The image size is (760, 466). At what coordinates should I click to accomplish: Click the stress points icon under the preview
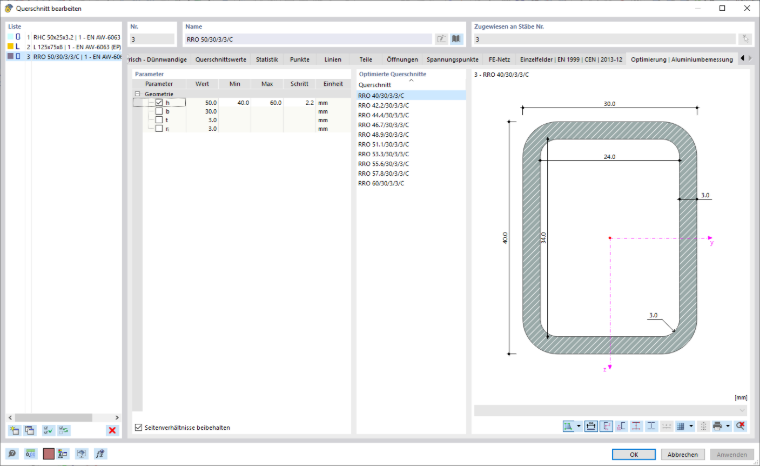coord(621,426)
